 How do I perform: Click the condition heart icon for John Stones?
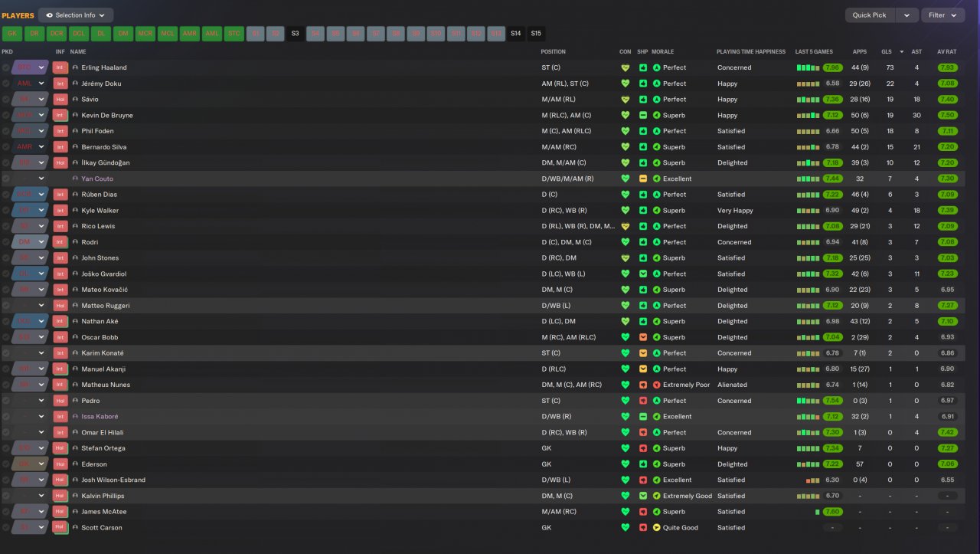625,257
